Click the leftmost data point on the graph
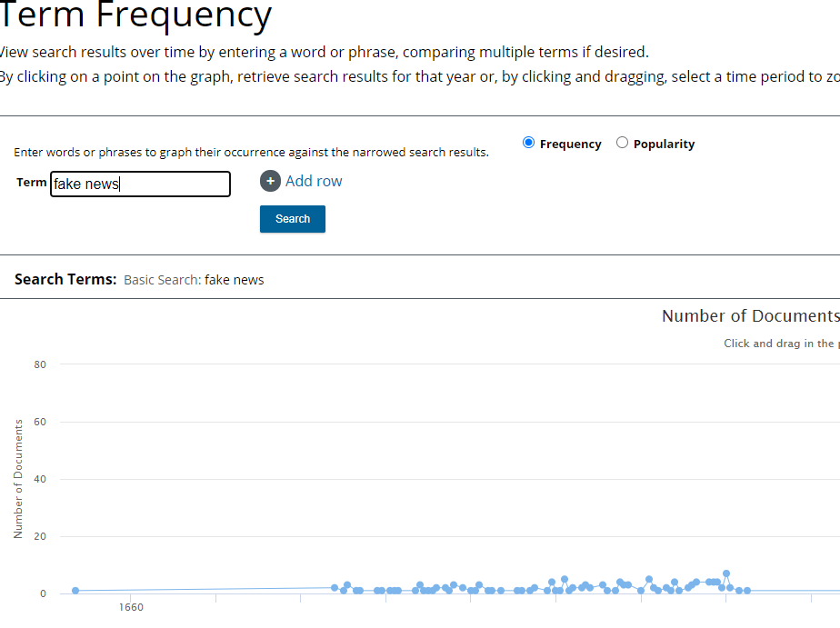The height and width of the screenshot is (628, 840). click(x=75, y=591)
